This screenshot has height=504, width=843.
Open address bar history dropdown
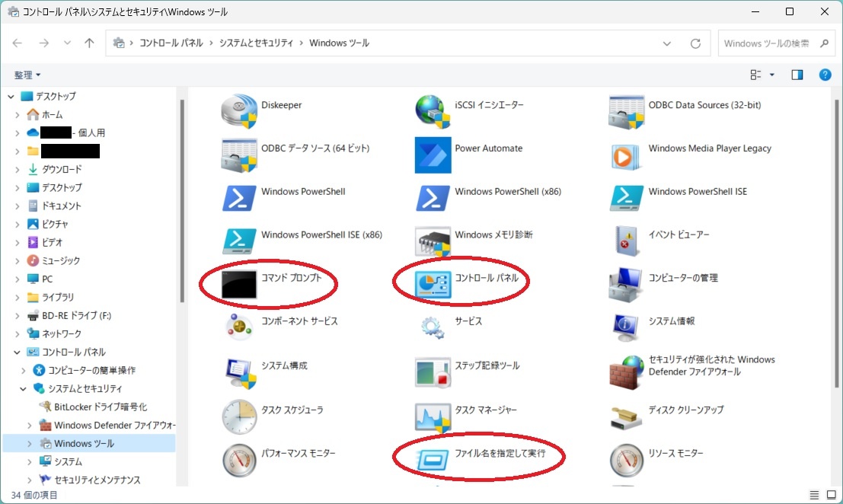coord(666,43)
